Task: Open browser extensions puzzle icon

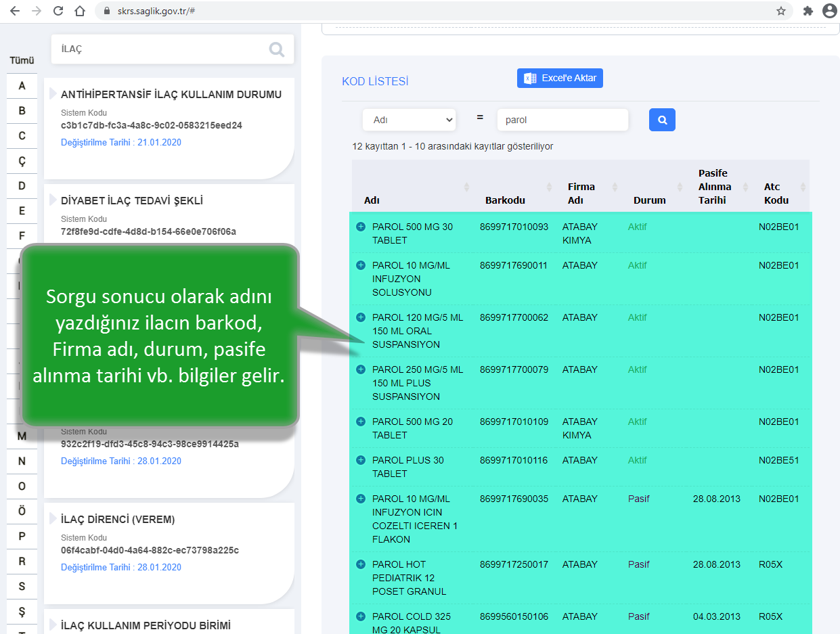Action: click(808, 11)
